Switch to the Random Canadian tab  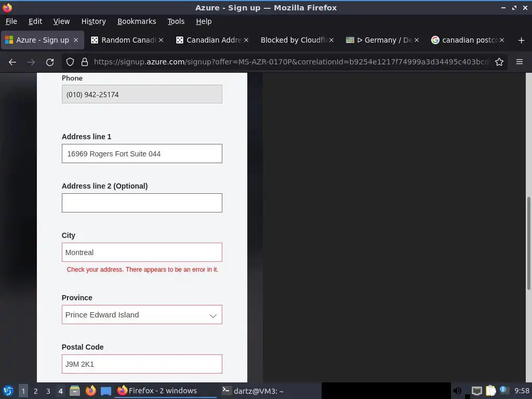(128, 40)
